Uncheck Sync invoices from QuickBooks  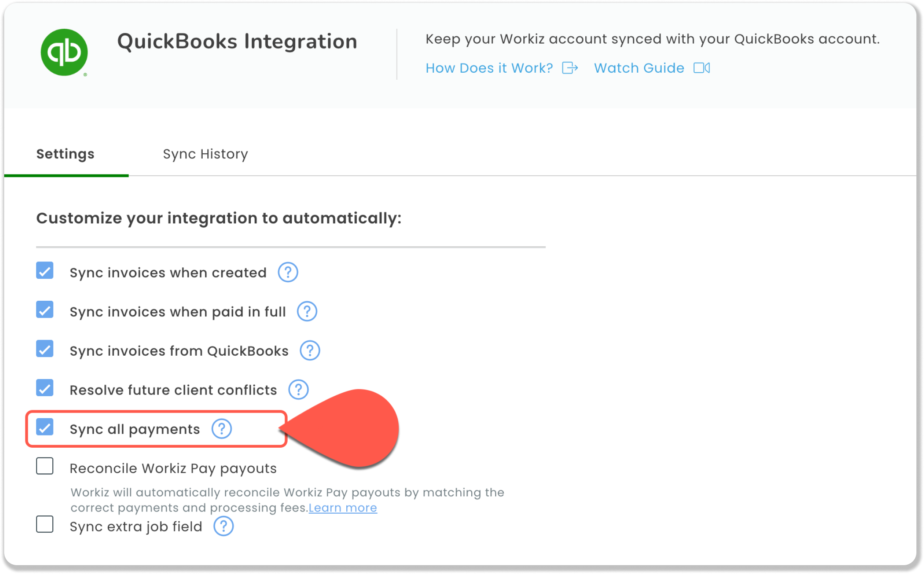click(x=45, y=349)
